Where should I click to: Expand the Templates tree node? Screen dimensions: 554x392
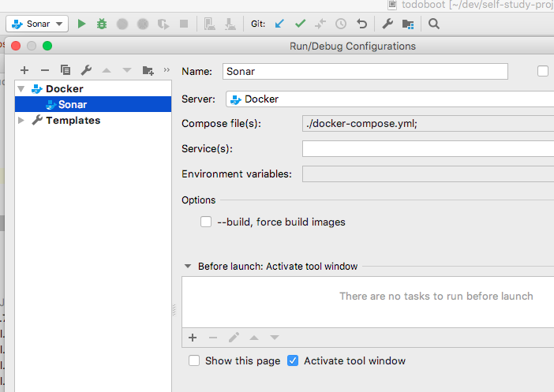21,121
